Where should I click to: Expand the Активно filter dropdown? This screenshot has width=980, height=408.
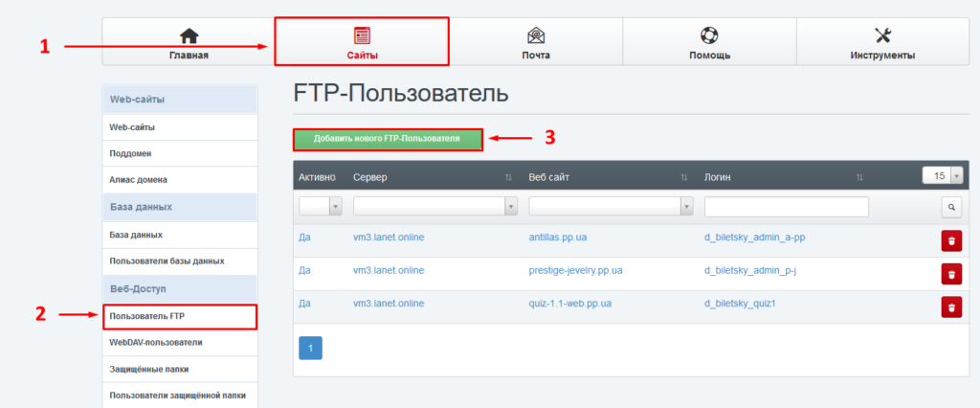pyautogui.click(x=321, y=207)
